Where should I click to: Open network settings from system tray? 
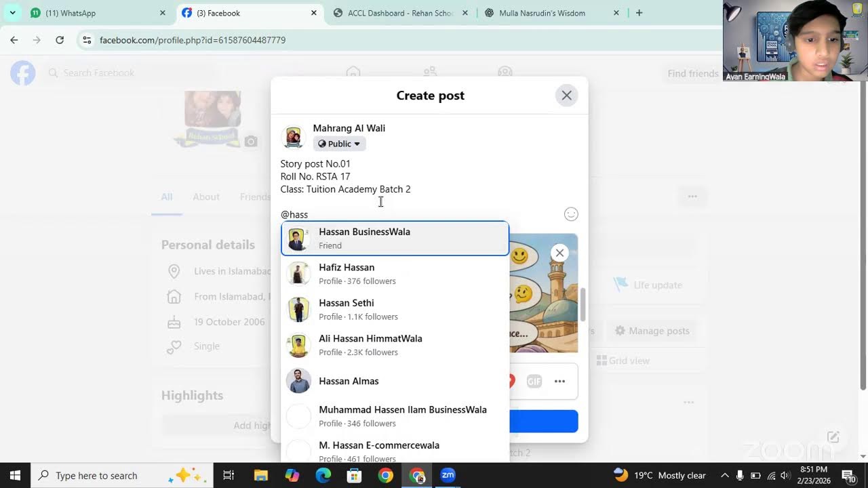click(770, 475)
